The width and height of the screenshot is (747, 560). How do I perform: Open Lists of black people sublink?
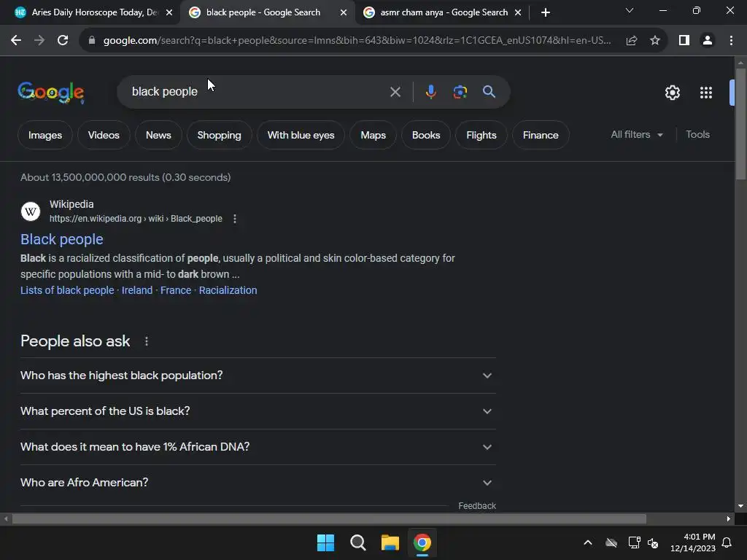click(67, 290)
